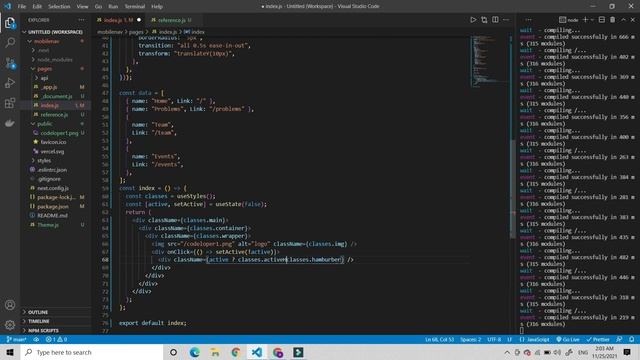The image size is (640, 360).
Task: Open Microsoft Edge from taskbar
Action: pyautogui.click(x=194, y=352)
